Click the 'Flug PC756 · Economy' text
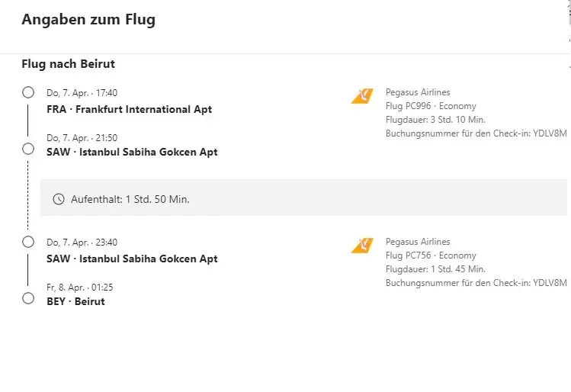Viewport: 571px width, 392px height. [x=431, y=255]
